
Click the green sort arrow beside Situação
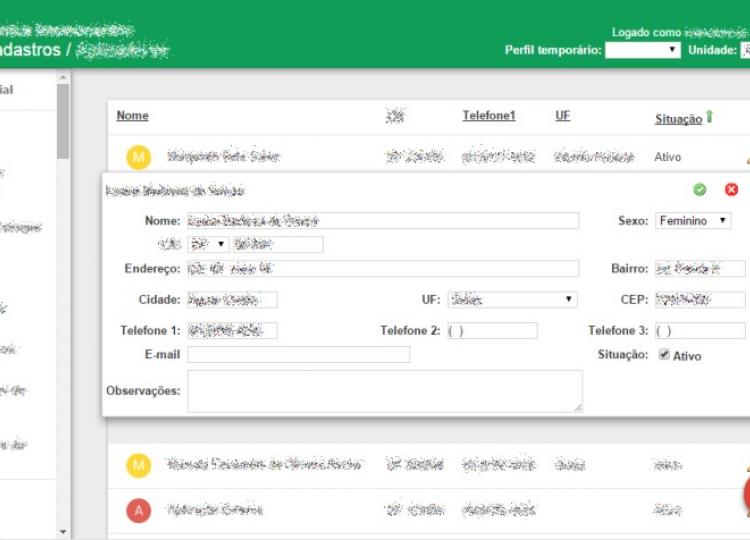pyautogui.click(x=709, y=116)
